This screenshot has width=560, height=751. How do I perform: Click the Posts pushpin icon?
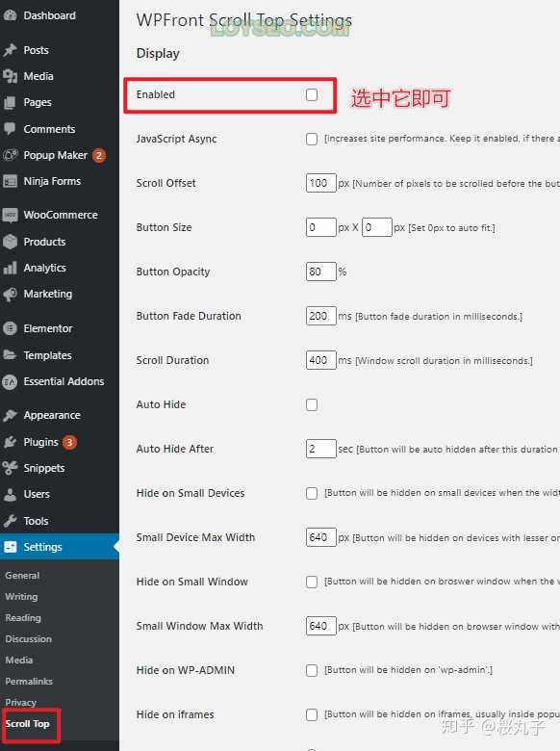(10, 50)
